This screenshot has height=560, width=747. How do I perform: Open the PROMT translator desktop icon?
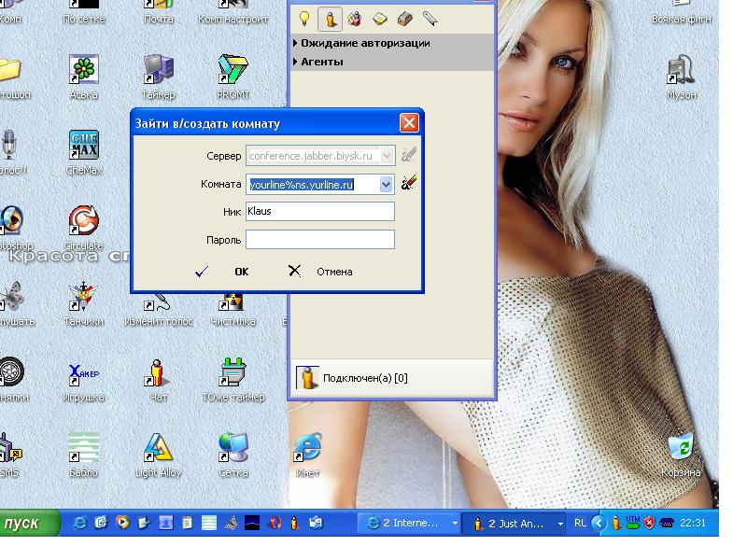point(233,70)
